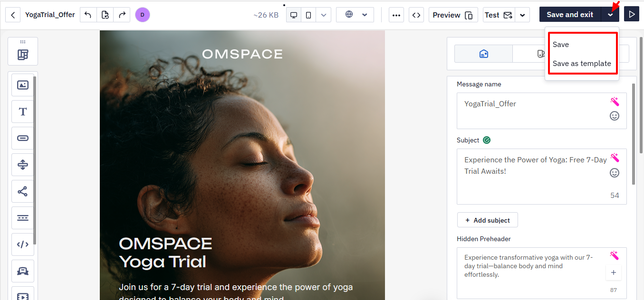Select the Image block icon
The image size is (644, 300).
tap(23, 85)
